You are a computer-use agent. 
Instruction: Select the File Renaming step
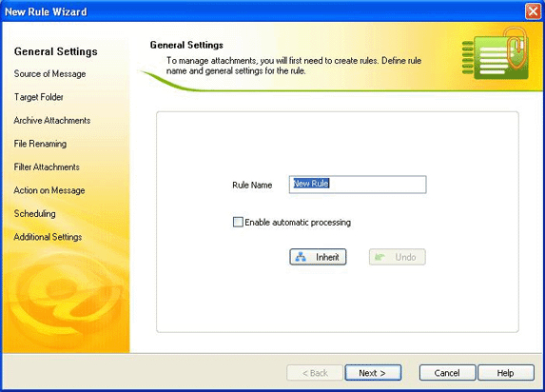(x=40, y=144)
